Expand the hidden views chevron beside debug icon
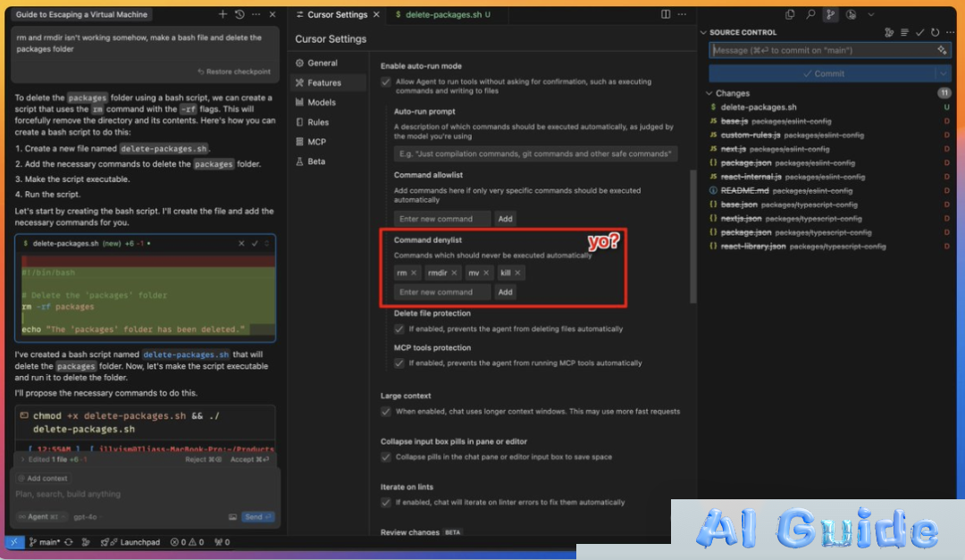Screen dimensions: 965x560 tap(871, 14)
